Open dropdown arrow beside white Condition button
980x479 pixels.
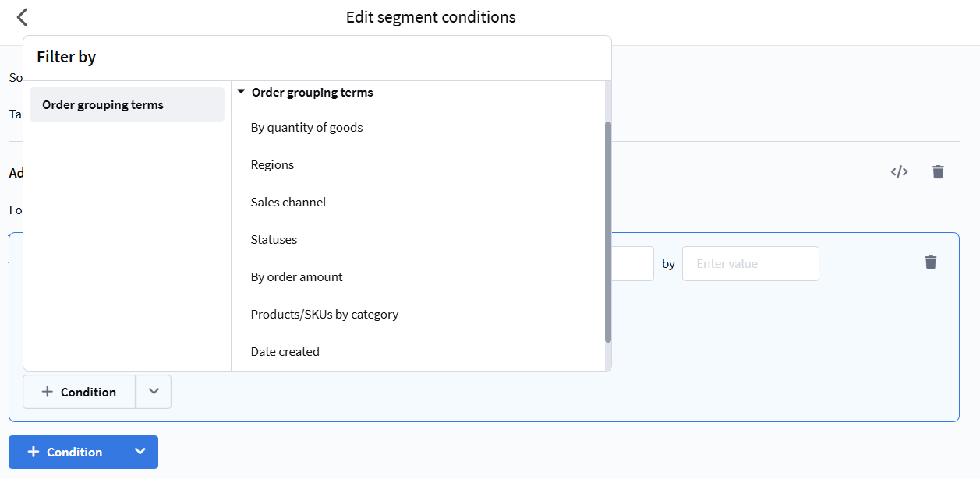pos(154,392)
